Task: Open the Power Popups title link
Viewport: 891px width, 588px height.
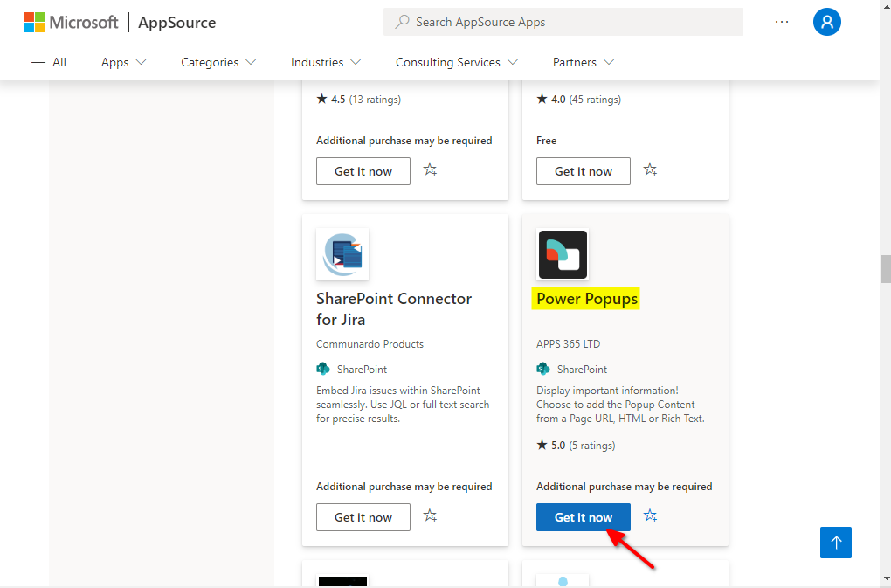Action: (587, 299)
